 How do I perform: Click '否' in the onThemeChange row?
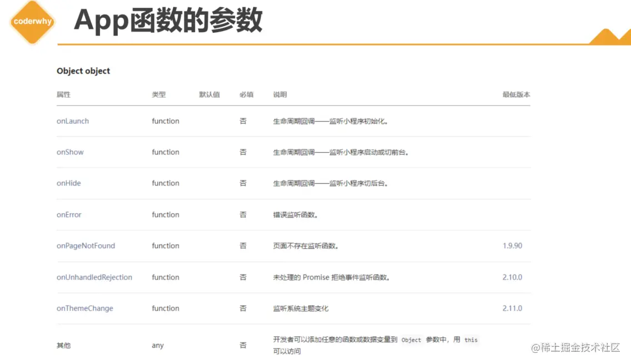[x=243, y=308]
